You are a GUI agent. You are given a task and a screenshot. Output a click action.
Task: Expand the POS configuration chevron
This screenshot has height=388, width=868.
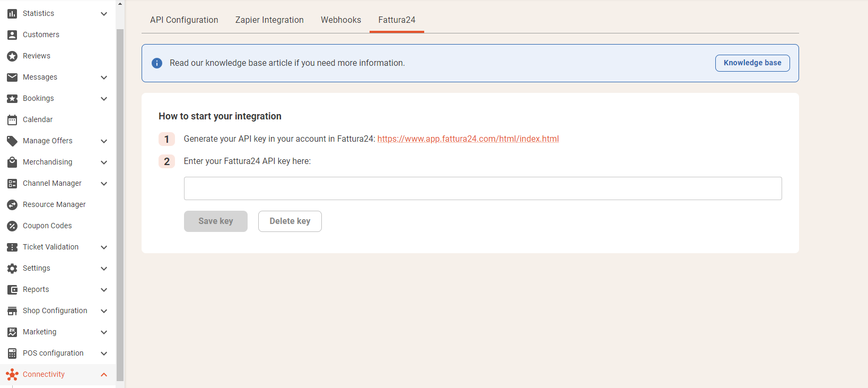click(104, 353)
